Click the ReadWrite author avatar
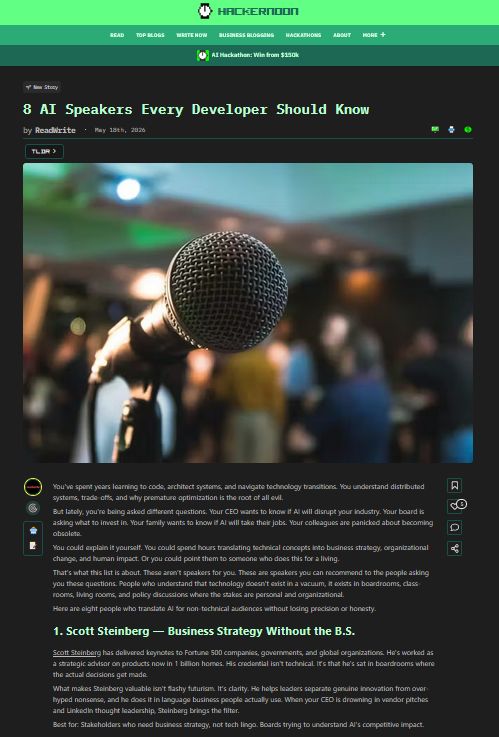 (33, 487)
